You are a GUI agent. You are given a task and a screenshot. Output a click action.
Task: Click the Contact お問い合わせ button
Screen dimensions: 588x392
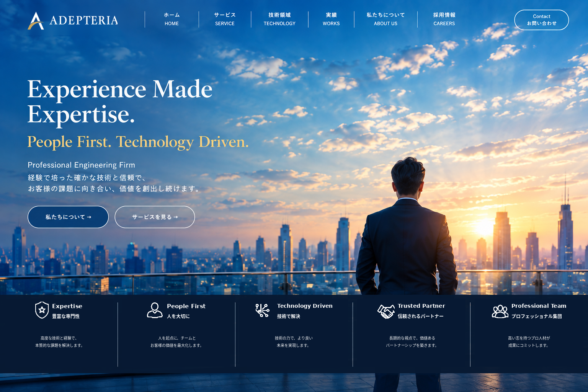(541, 20)
